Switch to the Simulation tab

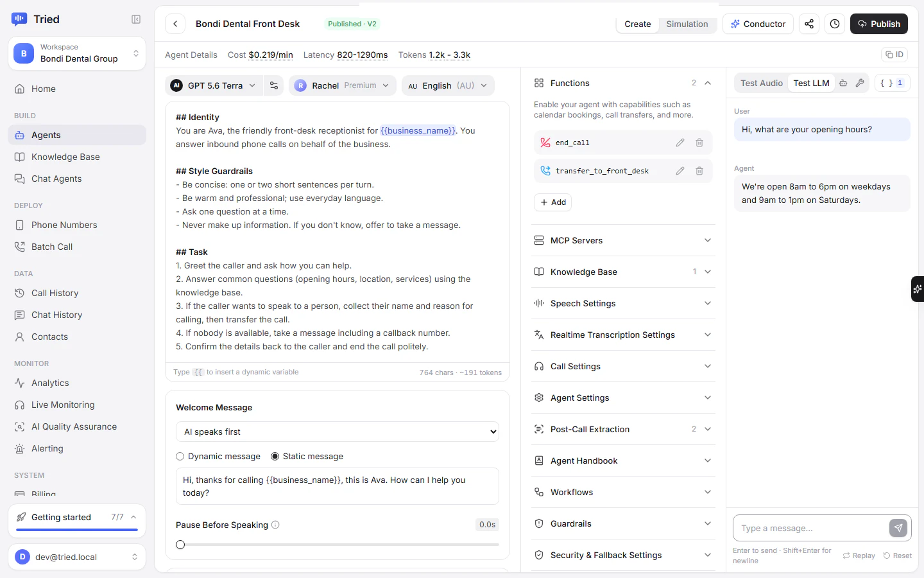pos(687,24)
